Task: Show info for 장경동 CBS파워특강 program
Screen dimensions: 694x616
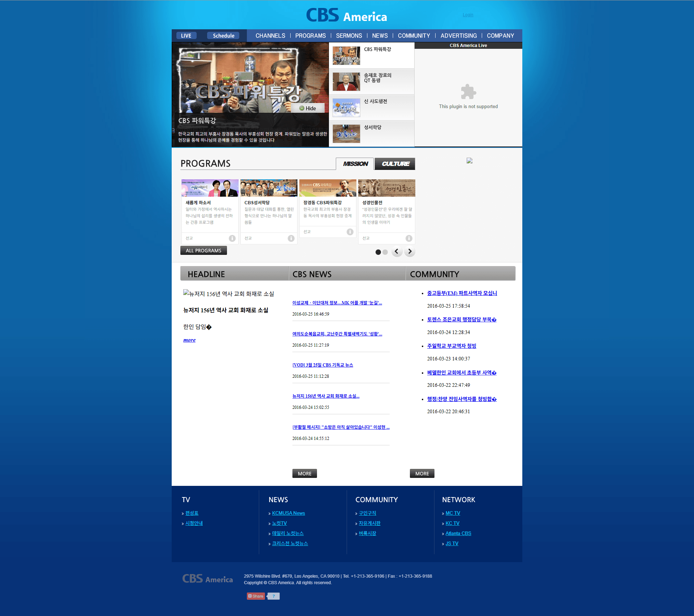Action: (x=350, y=232)
